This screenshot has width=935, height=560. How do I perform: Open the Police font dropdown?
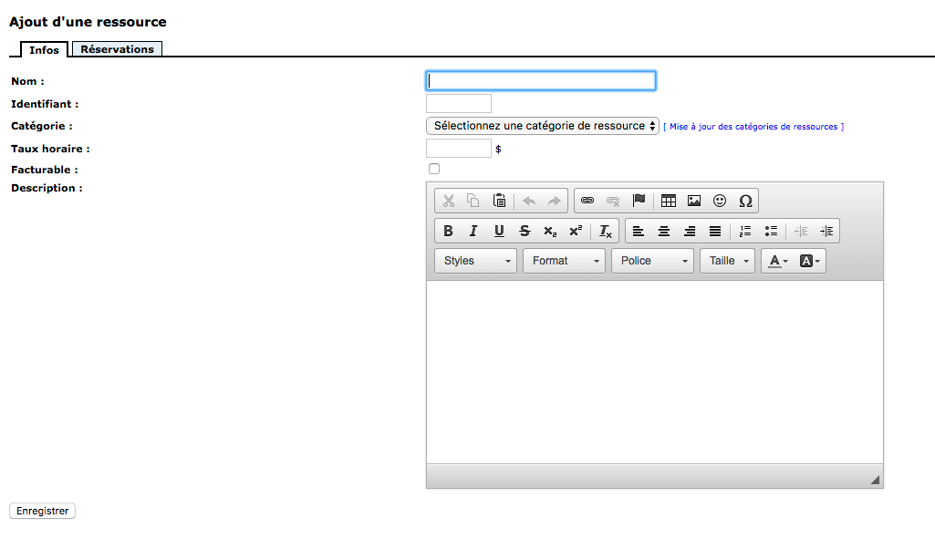(x=652, y=261)
